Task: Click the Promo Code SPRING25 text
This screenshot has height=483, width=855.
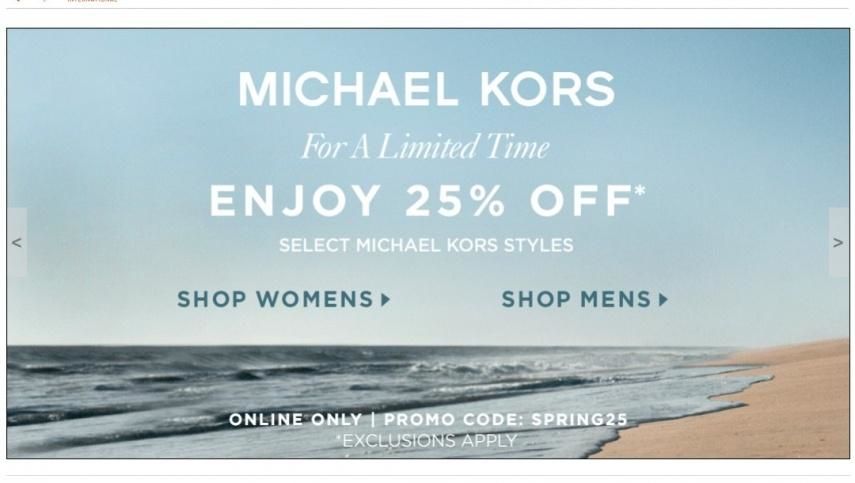Action: point(506,419)
